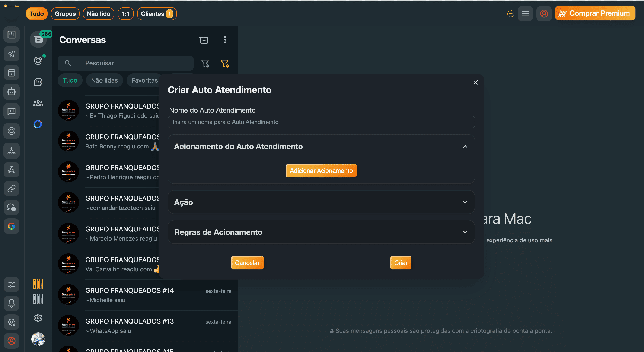
Task: Start a new conversation from Conversas header
Action: click(204, 40)
